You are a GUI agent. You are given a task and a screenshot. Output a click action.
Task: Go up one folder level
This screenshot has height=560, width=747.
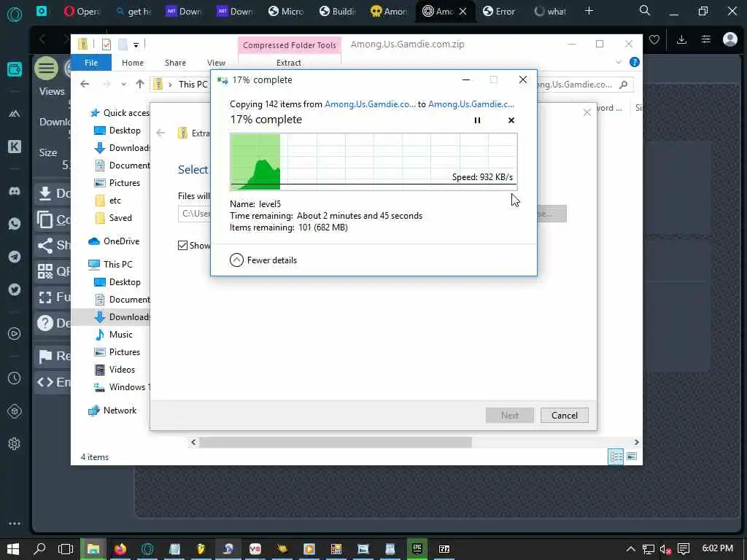(139, 85)
